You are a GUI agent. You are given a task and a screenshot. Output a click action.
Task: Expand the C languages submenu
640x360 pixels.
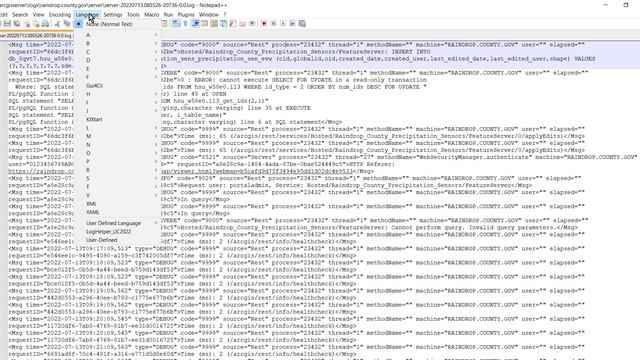coord(118,52)
